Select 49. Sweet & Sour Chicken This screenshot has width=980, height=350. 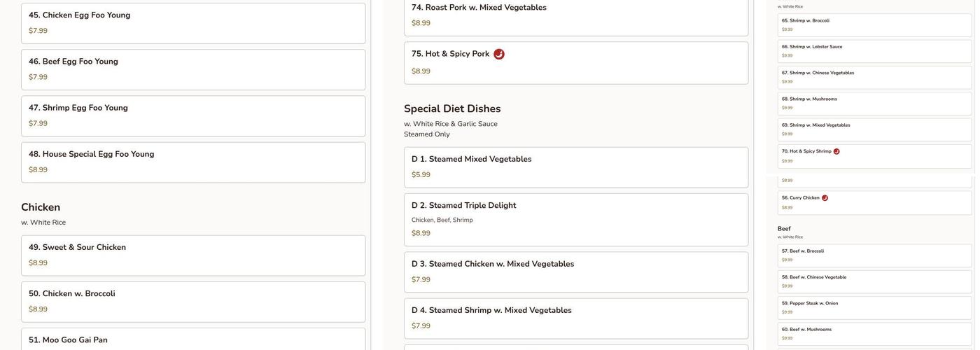pyautogui.click(x=193, y=255)
